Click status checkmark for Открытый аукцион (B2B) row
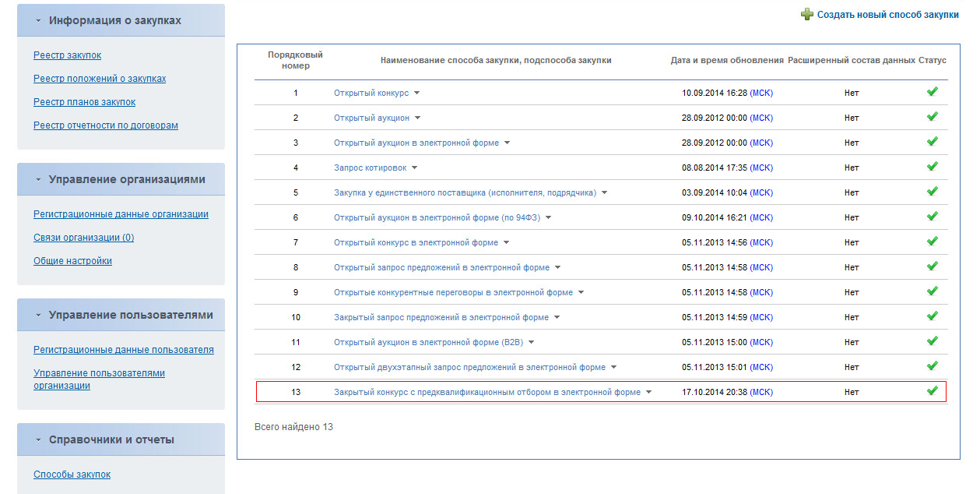The image size is (980, 494). point(932,341)
